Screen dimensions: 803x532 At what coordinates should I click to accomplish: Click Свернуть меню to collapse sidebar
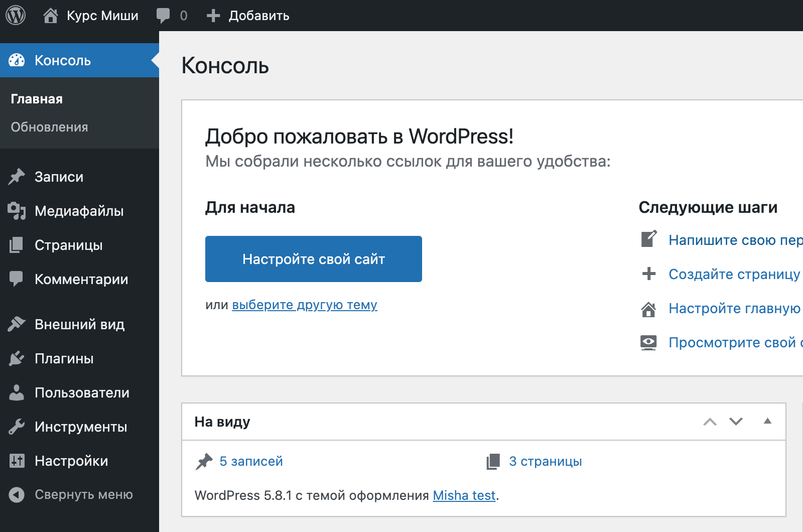pos(79,495)
